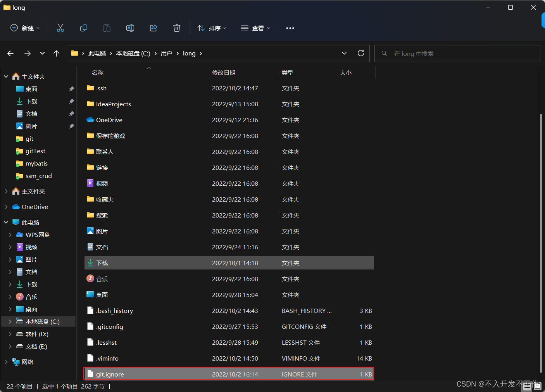
Task: Click the file list vertical scrollbar
Action: [541, 243]
